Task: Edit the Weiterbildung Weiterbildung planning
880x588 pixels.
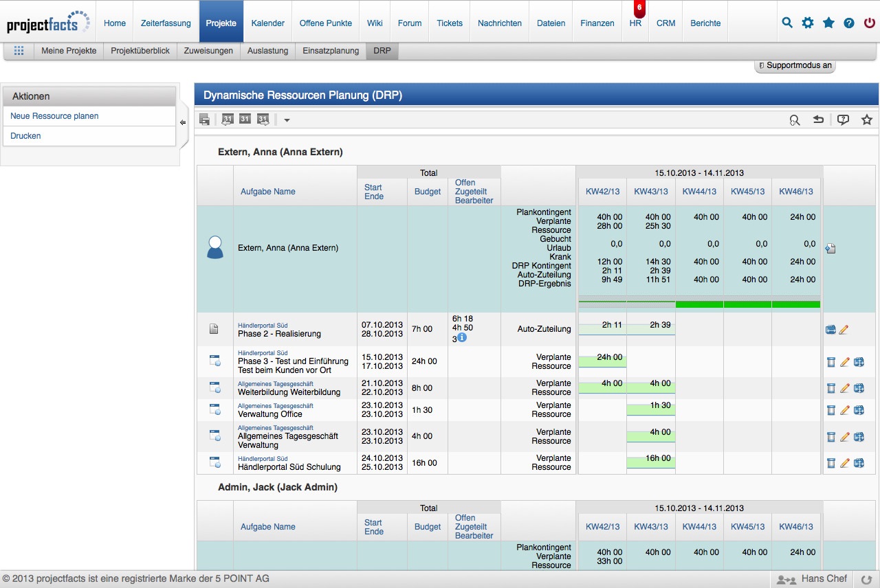Action: point(845,388)
